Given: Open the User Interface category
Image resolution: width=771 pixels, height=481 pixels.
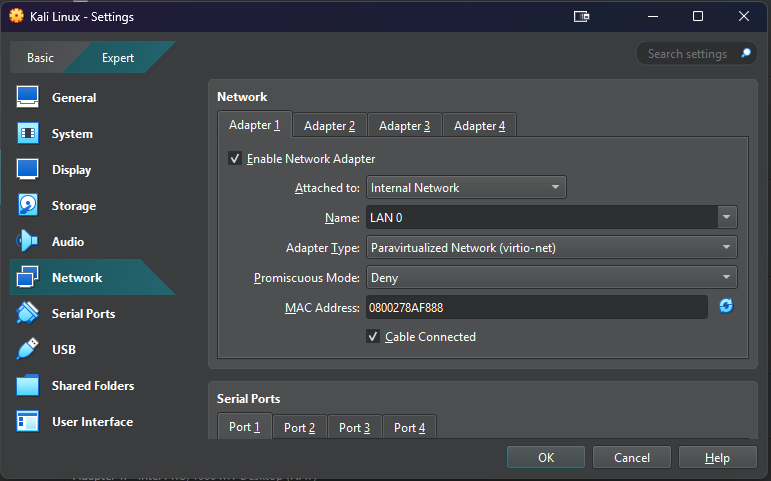Looking at the screenshot, I should [x=92, y=421].
